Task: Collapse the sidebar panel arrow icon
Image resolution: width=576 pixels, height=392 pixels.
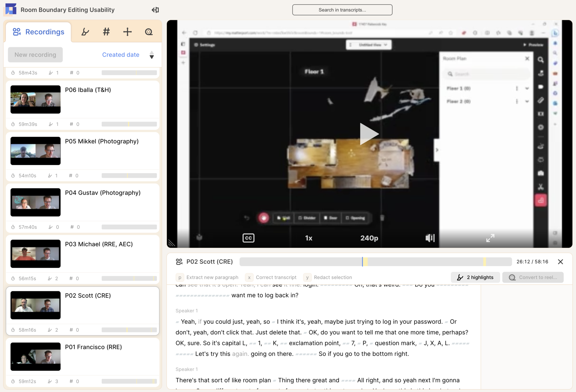Action: pyautogui.click(x=155, y=10)
